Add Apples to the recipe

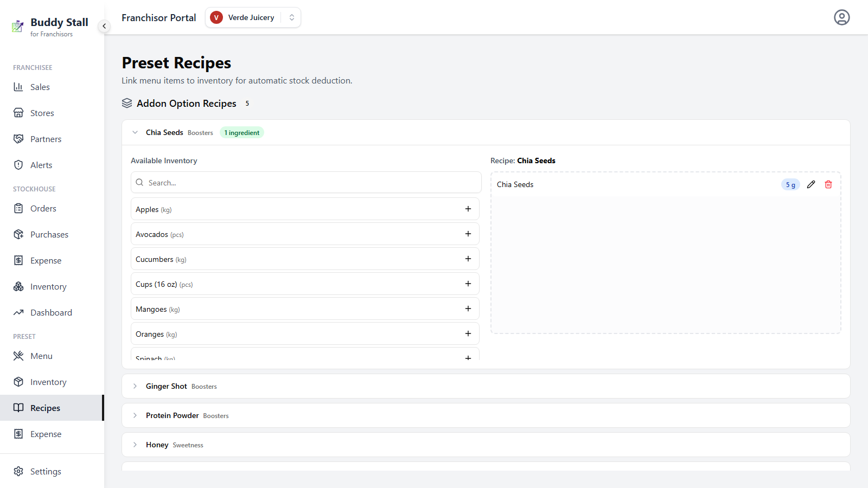coord(468,209)
